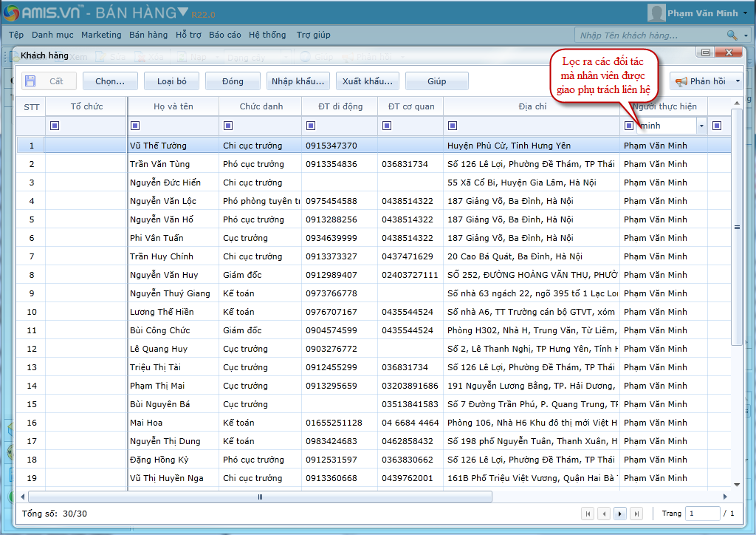
Task: Go to the first page of results
Action: tap(588, 514)
